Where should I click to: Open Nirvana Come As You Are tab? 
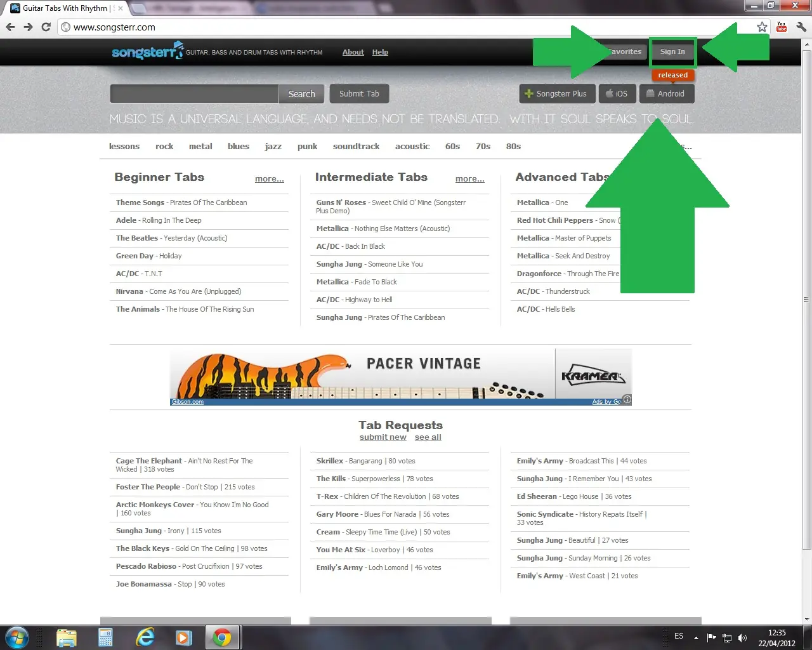[178, 291]
